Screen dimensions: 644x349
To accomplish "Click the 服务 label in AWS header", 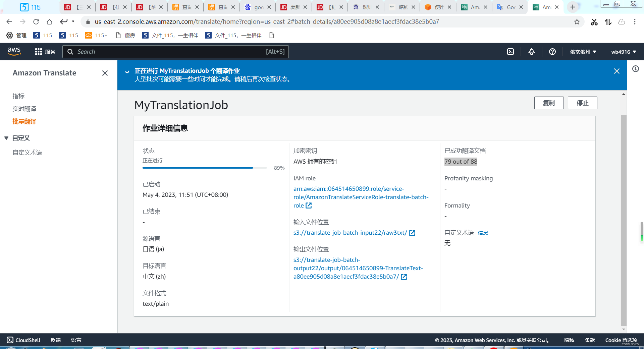I will [50, 52].
